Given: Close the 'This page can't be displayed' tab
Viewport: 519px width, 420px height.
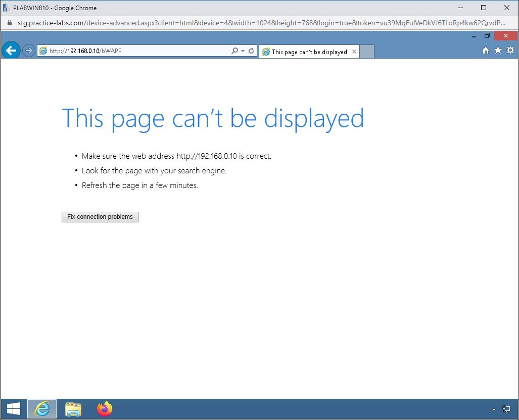Looking at the screenshot, I should pyautogui.click(x=354, y=51).
